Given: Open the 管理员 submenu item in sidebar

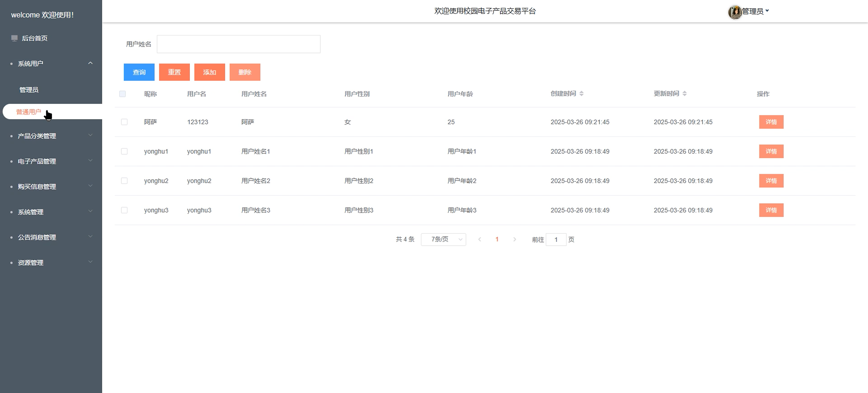Looking at the screenshot, I should (x=29, y=90).
